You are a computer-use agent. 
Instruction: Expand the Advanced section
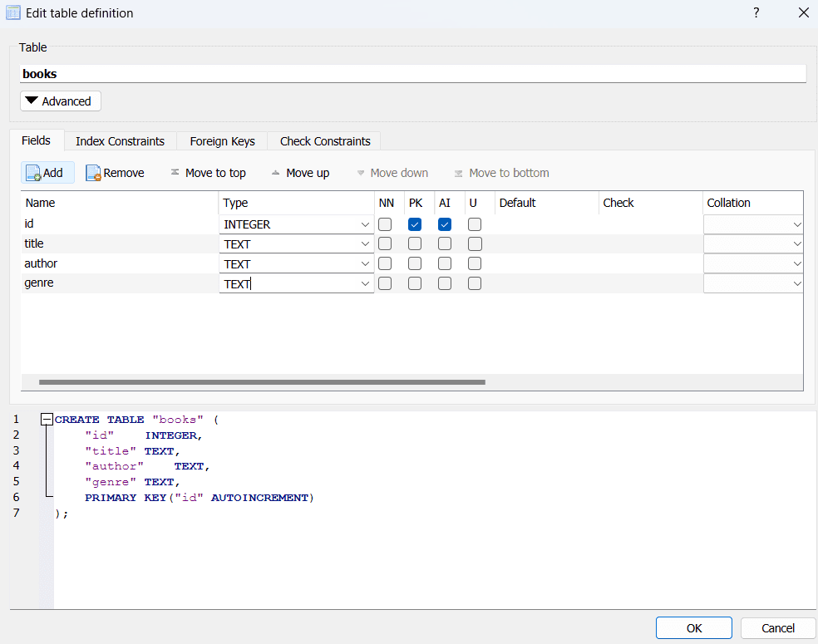[x=60, y=101]
